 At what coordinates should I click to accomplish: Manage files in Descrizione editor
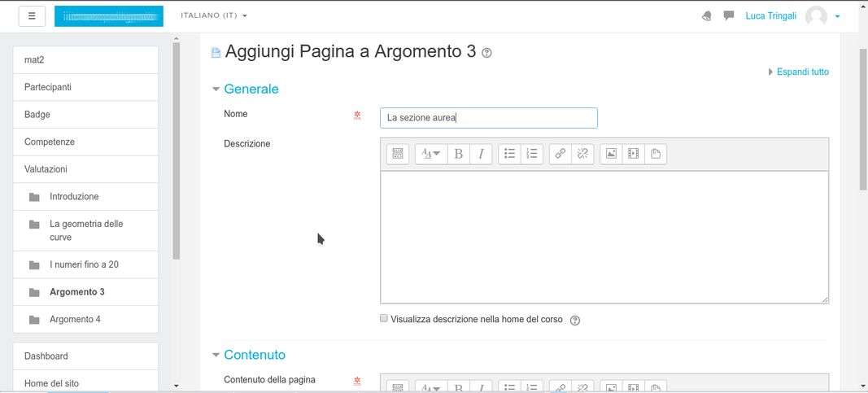pos(656,154)
